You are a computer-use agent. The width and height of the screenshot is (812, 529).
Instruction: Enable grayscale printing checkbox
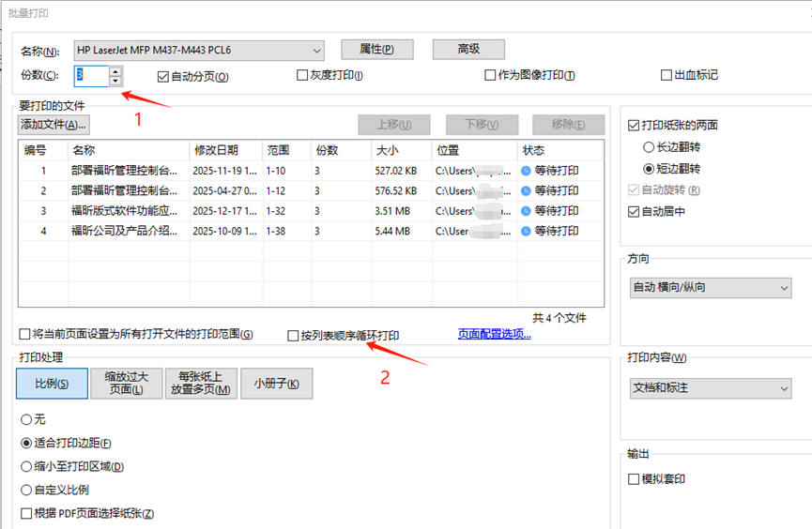tap(302, 76)
